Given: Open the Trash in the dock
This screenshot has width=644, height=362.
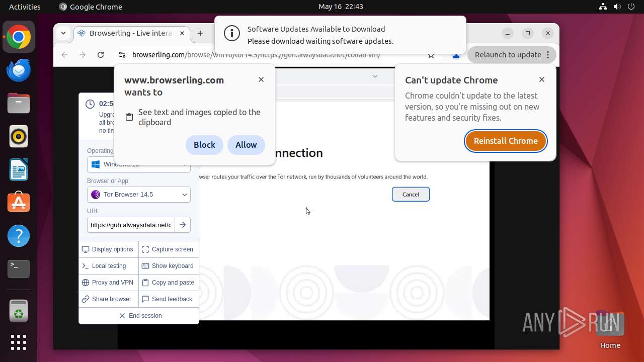Looking at the screenshot, I should 19,311.
